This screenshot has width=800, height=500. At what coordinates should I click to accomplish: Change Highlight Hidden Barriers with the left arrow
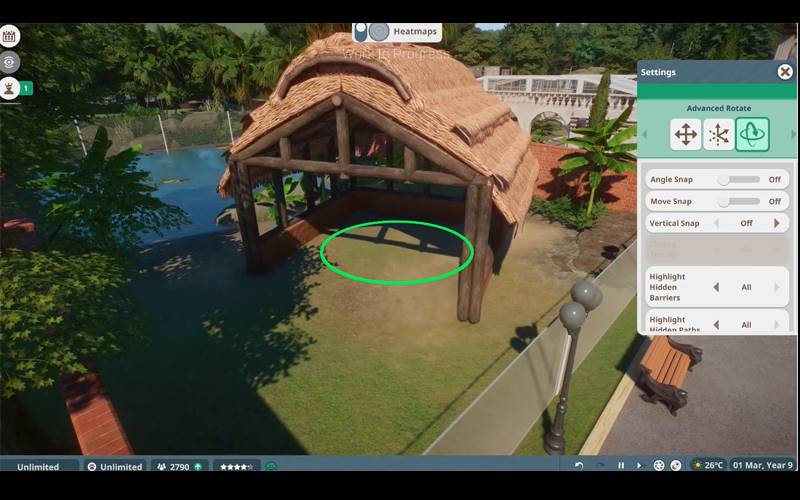tap(715, 287)
